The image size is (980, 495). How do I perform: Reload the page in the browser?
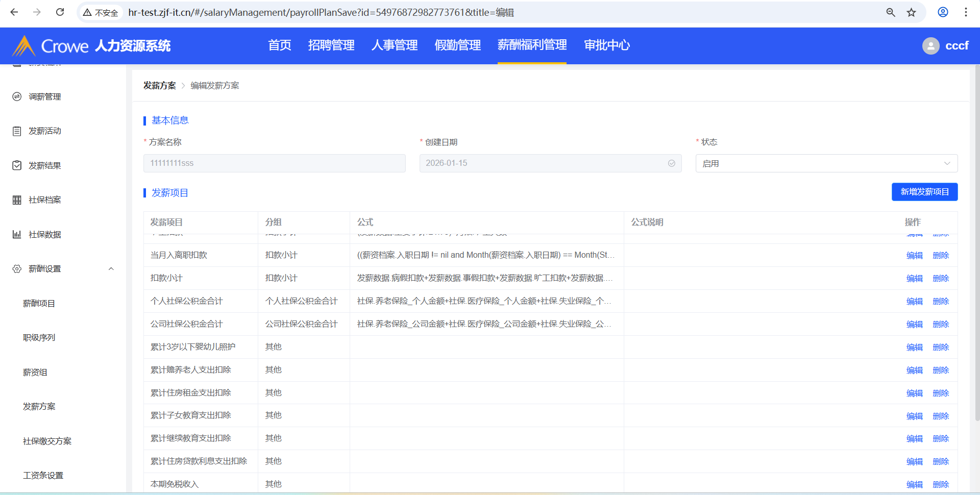60,12
